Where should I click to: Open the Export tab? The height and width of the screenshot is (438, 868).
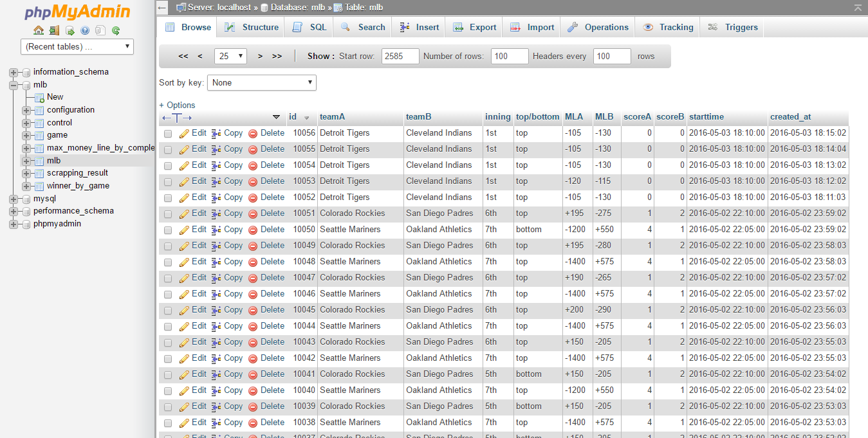(x=475, y=27)
